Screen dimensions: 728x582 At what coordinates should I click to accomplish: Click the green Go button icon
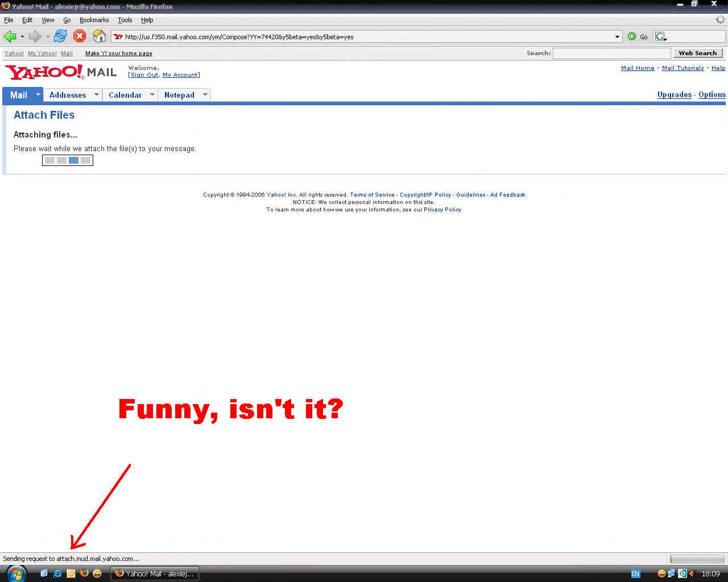[632, 36]
